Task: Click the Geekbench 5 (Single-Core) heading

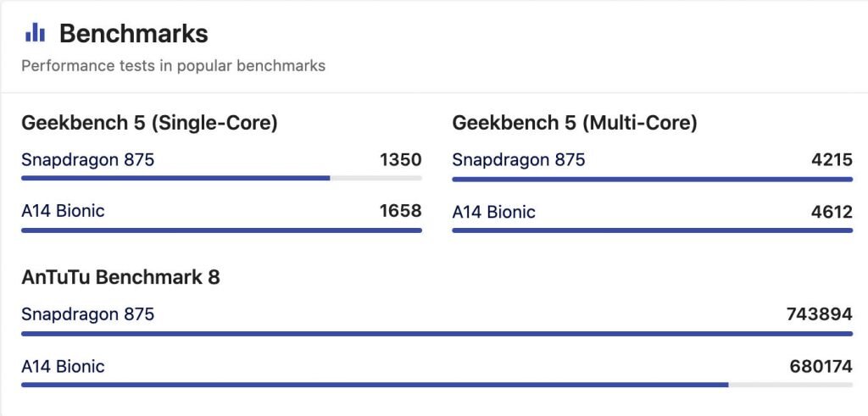Action: tap(149, 124)
